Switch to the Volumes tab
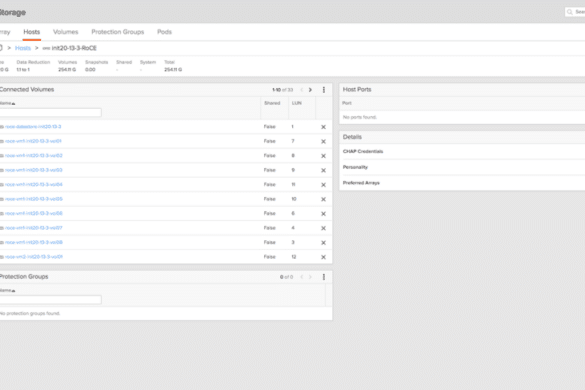The image size is (585, 390). click(x=66, y=32)
